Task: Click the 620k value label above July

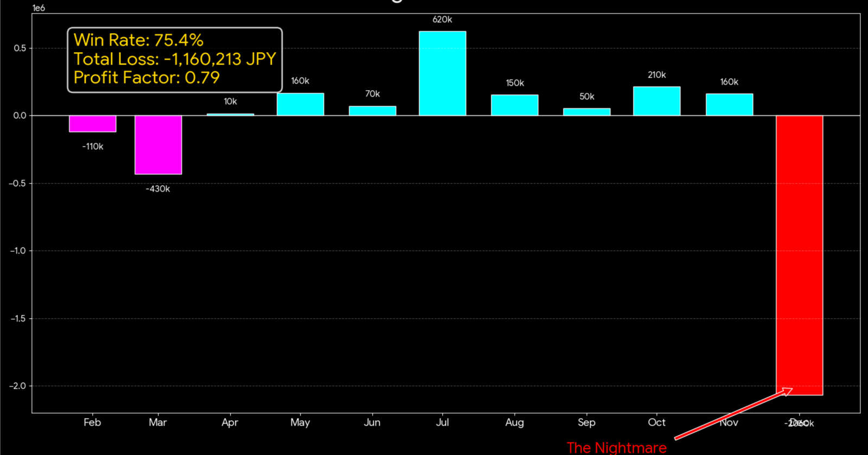Action: click(x=442, y=20)
